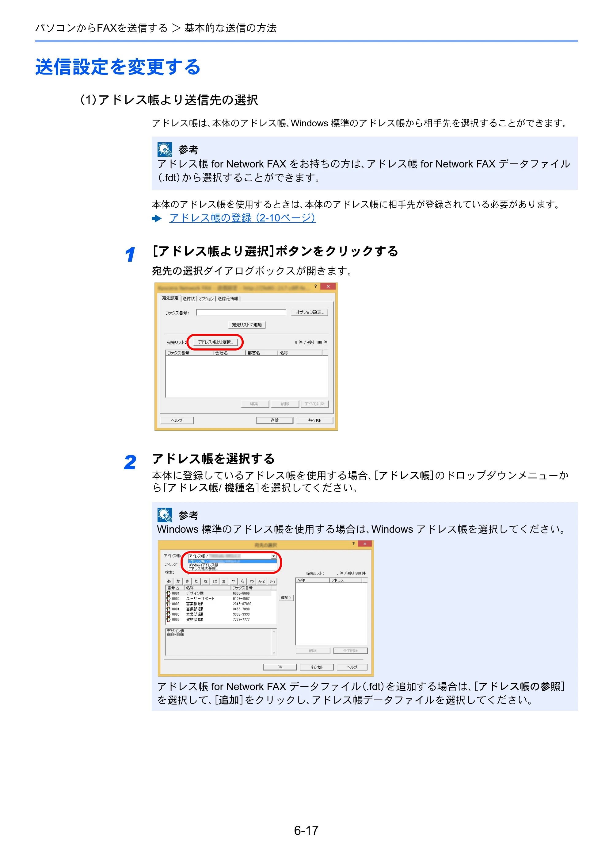This screenshot has height=868, width=613.
Task: Click the contact icon for entry 0001
Action: point(169,593)
